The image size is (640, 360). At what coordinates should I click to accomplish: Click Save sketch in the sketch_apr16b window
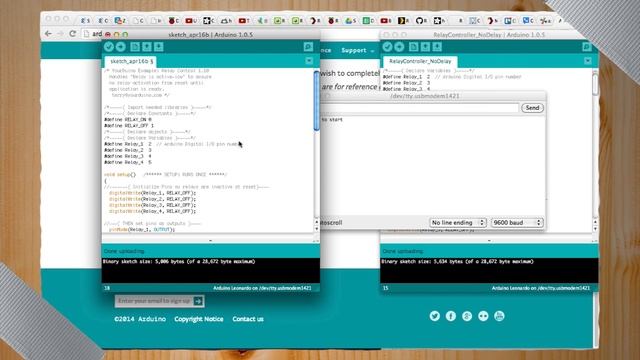click(159, 47)
